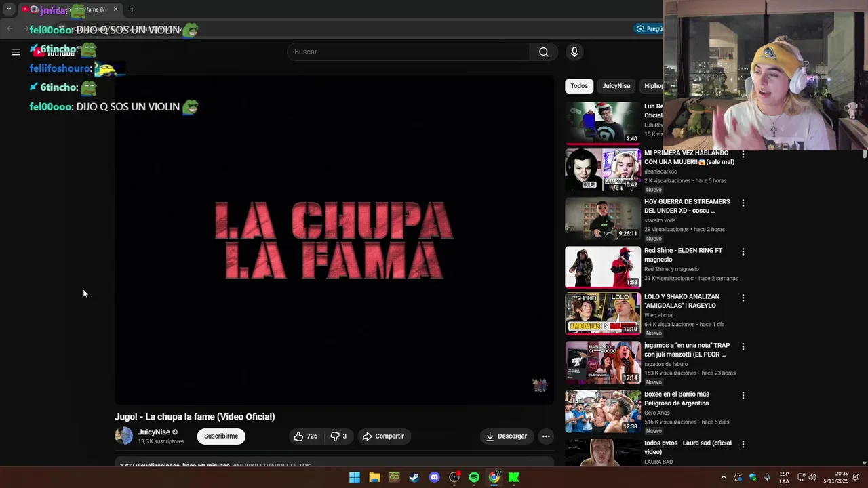Open the volume control in tray
Image resolution: width=868 pixels, height=488 pixels.
coord(812,477)
